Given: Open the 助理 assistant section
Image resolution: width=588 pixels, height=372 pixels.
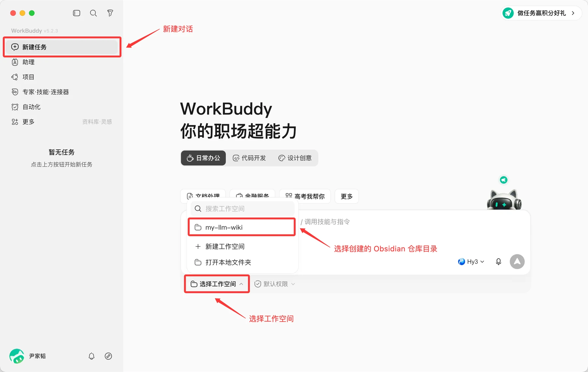Looking at the screenshot, I should [x=62, y=62].
